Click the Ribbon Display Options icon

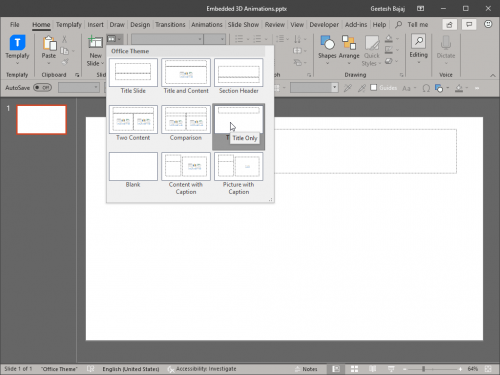click(421, 9)
